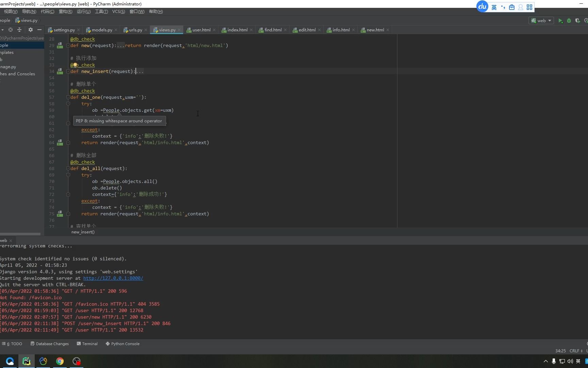This screenshot has width=588, height=368.
Task: Open the Project panel settings gear
Action: (30, 30)
